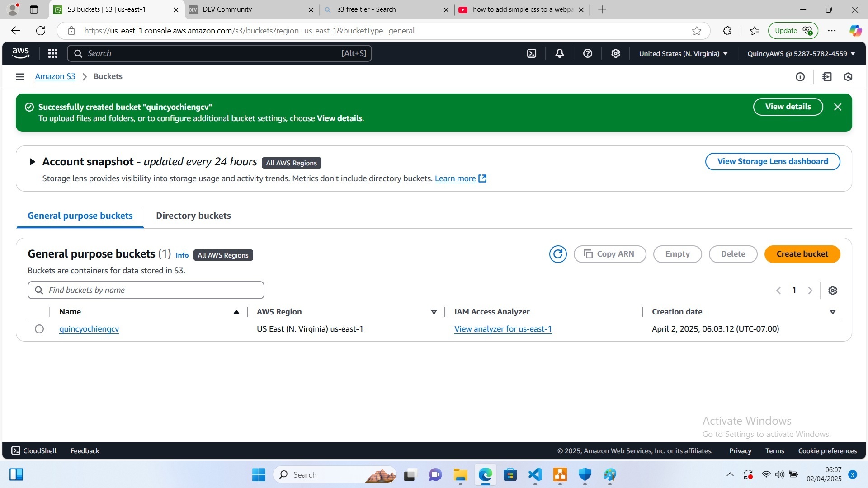Image resolution: width=868 pixels, height=488 pixels.
Task: Open the Privacy link in footer
Action: pyautogui.click(x=740, y=451)
